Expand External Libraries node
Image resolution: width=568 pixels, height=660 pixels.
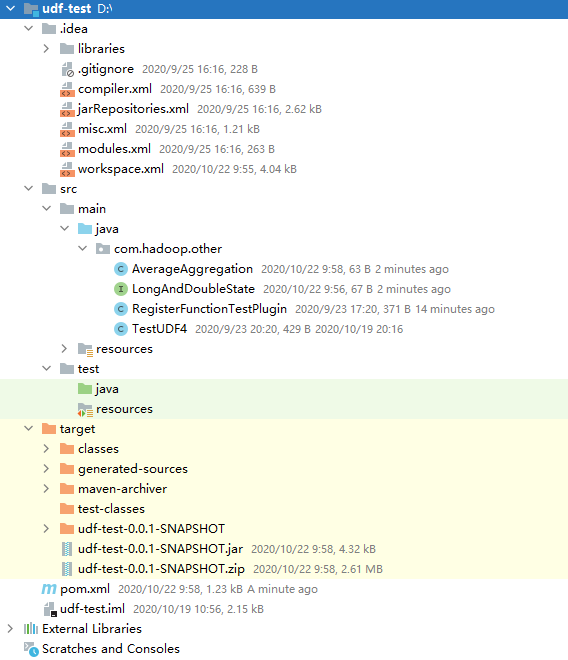(x=11, y=629)
